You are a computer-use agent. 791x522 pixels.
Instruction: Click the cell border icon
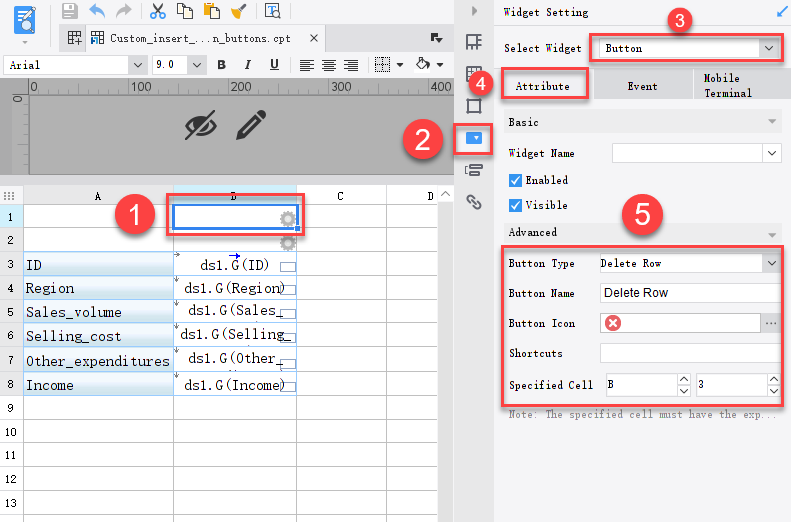tap(382, 65)
